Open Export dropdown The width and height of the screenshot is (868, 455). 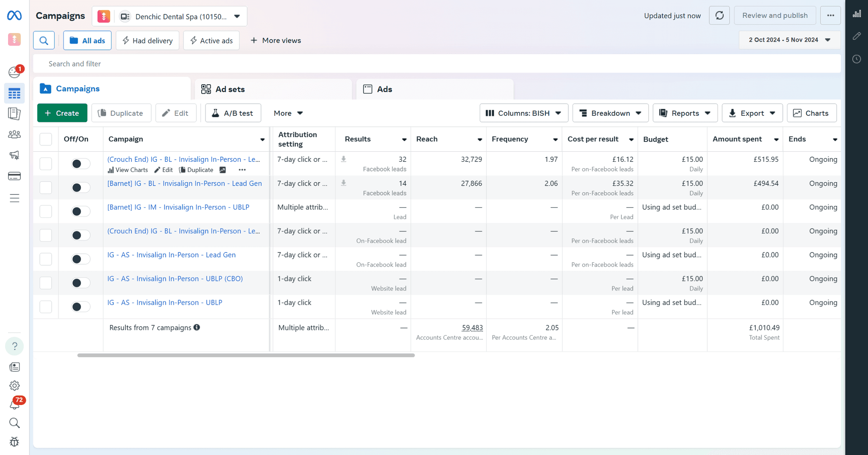tap(752, 113)
